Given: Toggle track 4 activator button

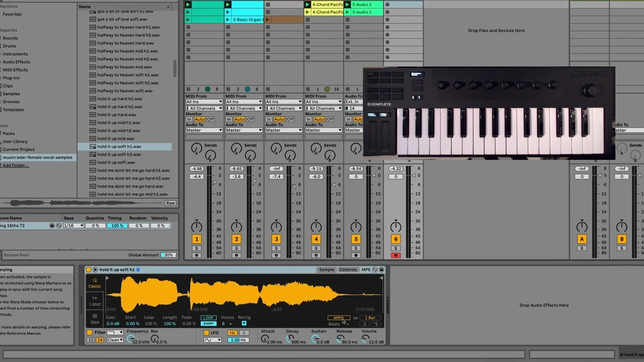Looking at the screenshot, I should pyautogui.click(x=316, y=239).
